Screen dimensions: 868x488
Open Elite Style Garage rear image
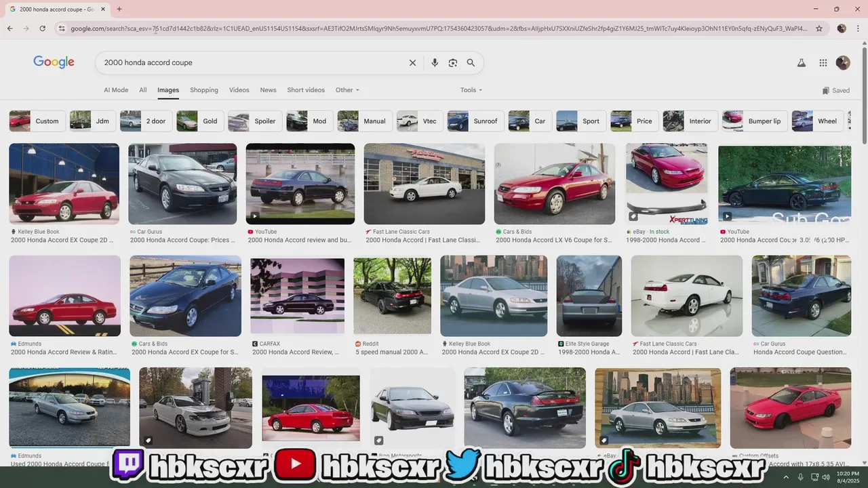(589, 296)
